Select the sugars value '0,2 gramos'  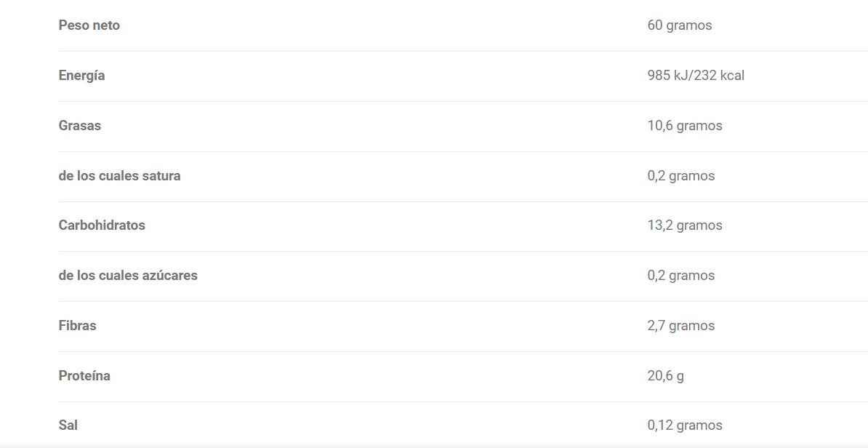(x=681, y=276)
